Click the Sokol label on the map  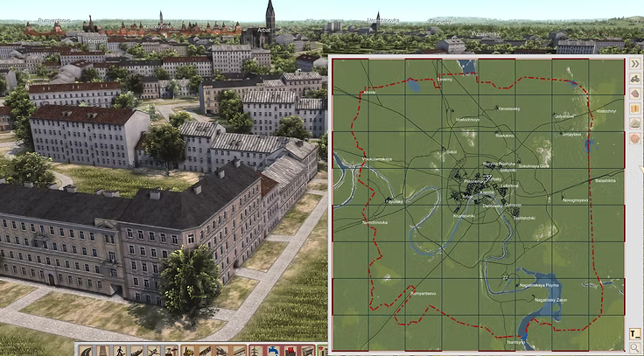tap(451, 152)
